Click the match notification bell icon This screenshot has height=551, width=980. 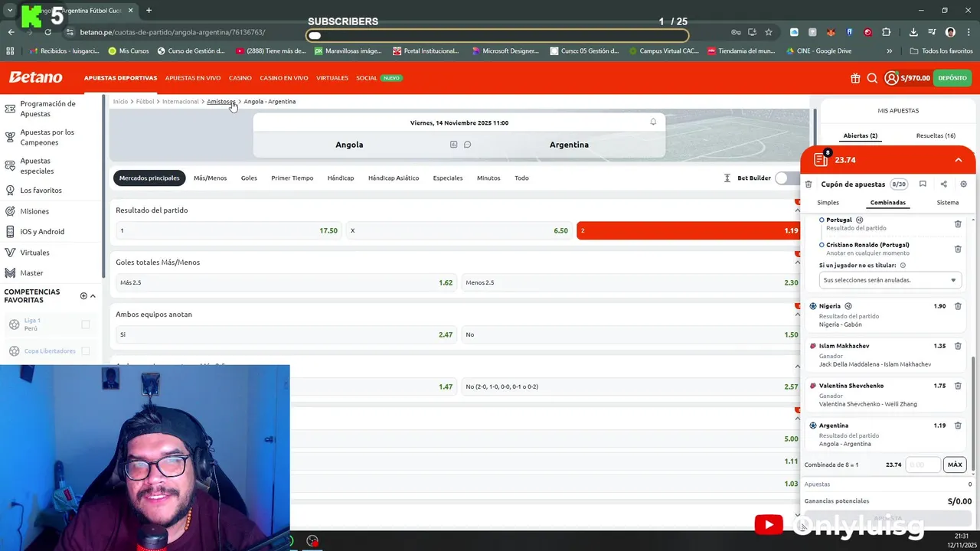click(653, 122)
